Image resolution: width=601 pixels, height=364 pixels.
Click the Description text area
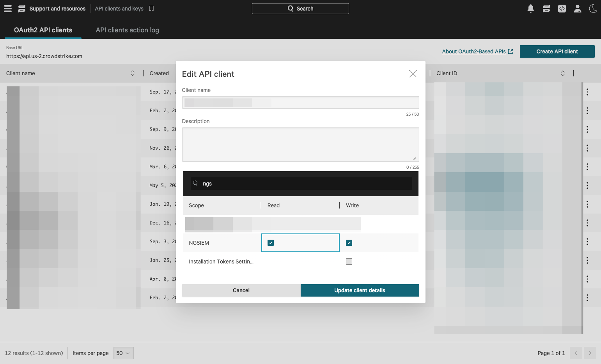point(300,144)
